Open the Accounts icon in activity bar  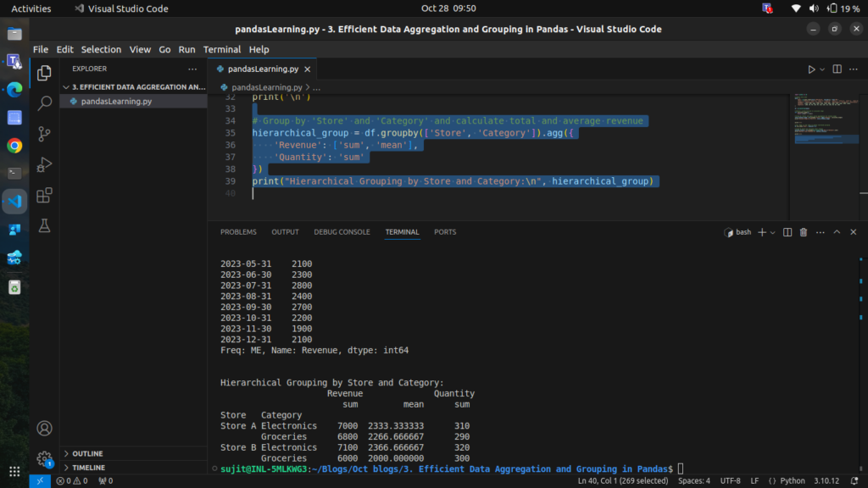pos(45,429)
